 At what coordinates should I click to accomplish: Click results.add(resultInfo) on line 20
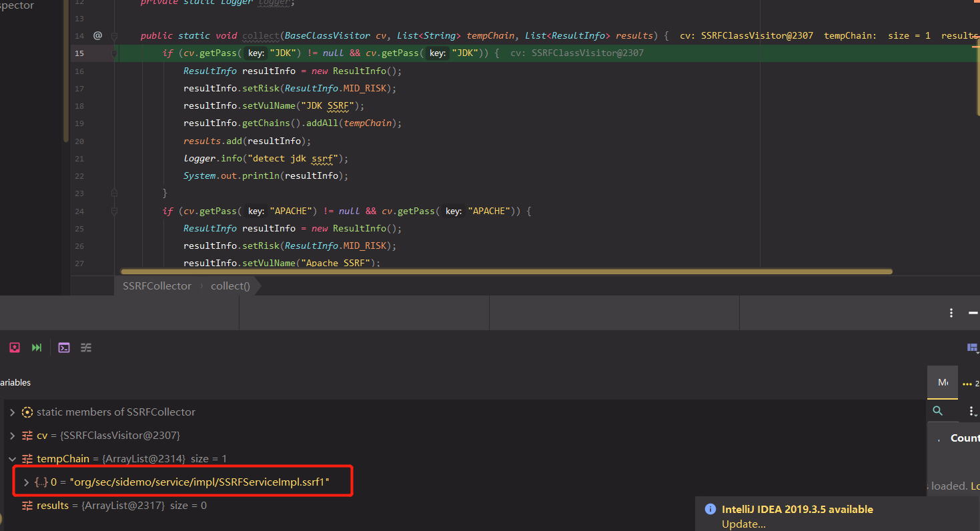pos(248,141)
